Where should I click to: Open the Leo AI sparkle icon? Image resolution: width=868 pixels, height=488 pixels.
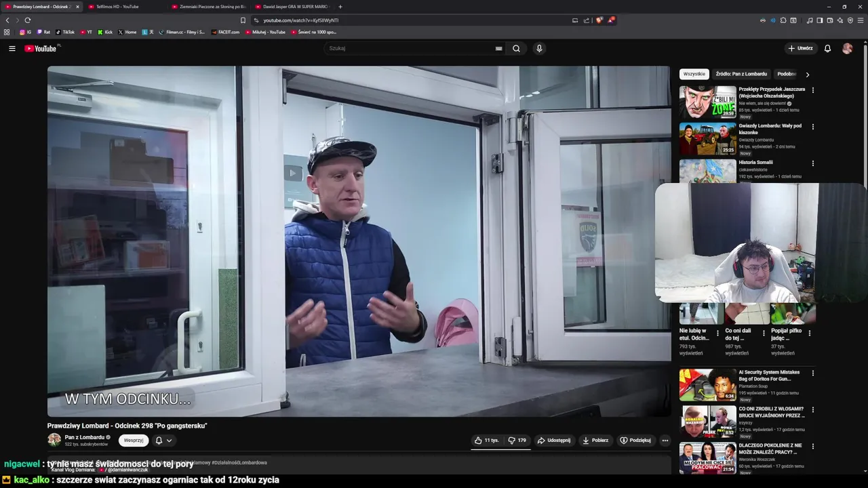(840, 20)
